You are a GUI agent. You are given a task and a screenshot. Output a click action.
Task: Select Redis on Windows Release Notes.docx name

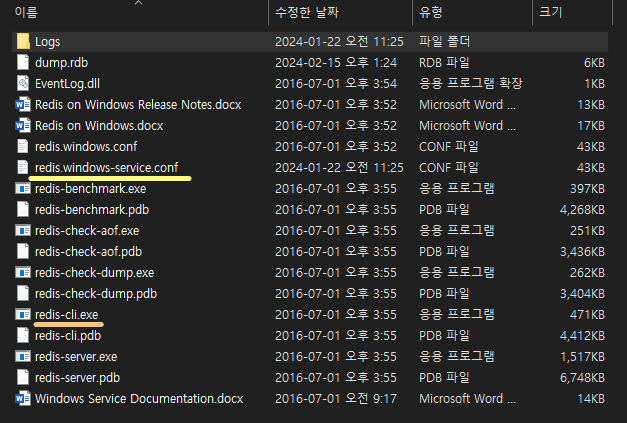tap(138, 105)
